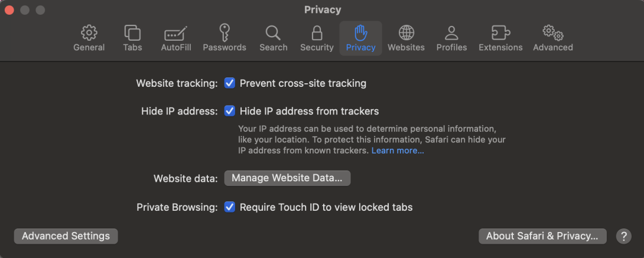Open the General settings gear icon
The image size is (644, 258).
[x=89, y=38]
